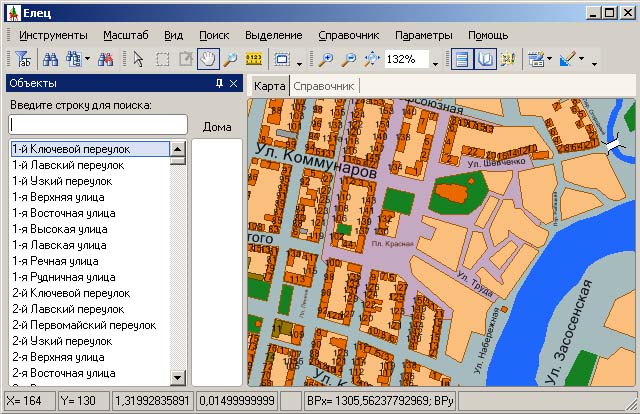Click the Пл. Красная label on map
The height and width of the screenshot is (414, 640).
pyautogui.click(x=393, y=244)
